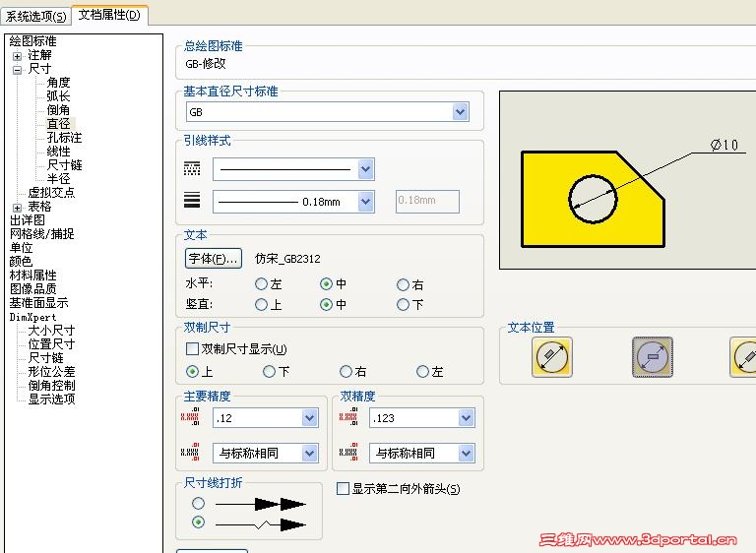This screenshot has height=553, width=756.
Task: Click the leader line style icon
Action: (x=192, y=169)
